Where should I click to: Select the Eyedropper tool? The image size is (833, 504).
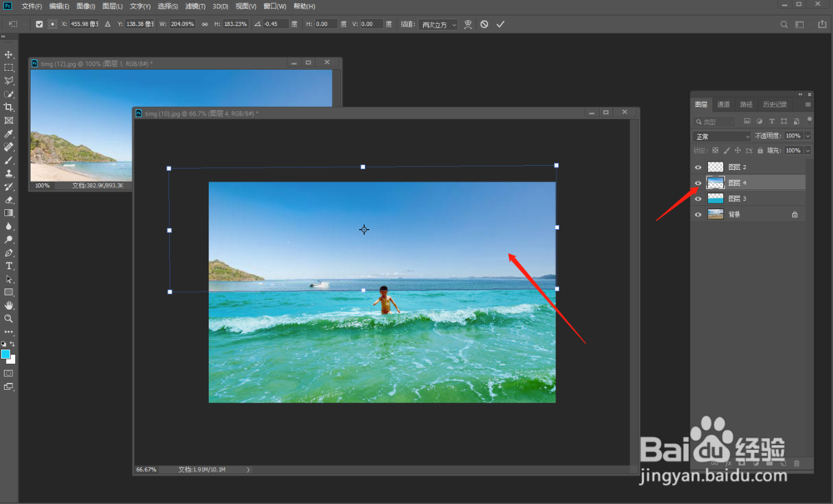click(8, 134)
